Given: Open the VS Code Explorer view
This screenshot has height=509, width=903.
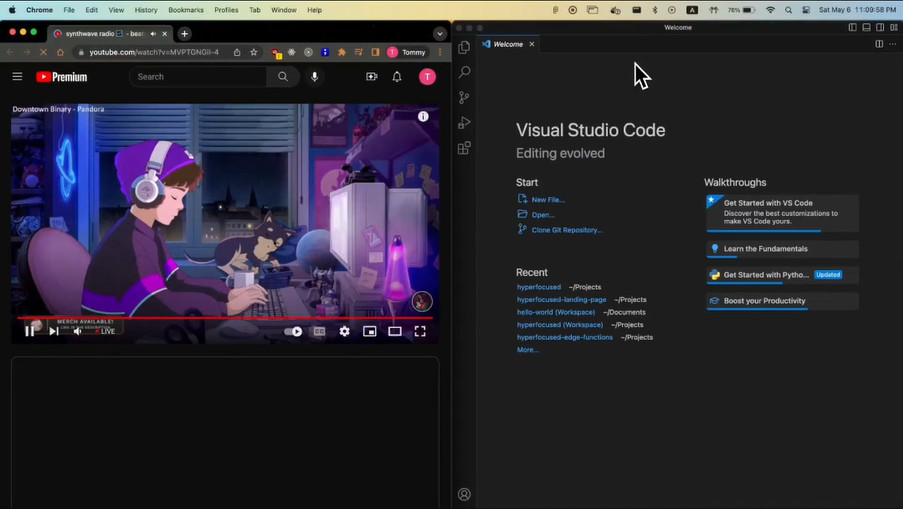Looking at the screenshot, I should (464, 48).
